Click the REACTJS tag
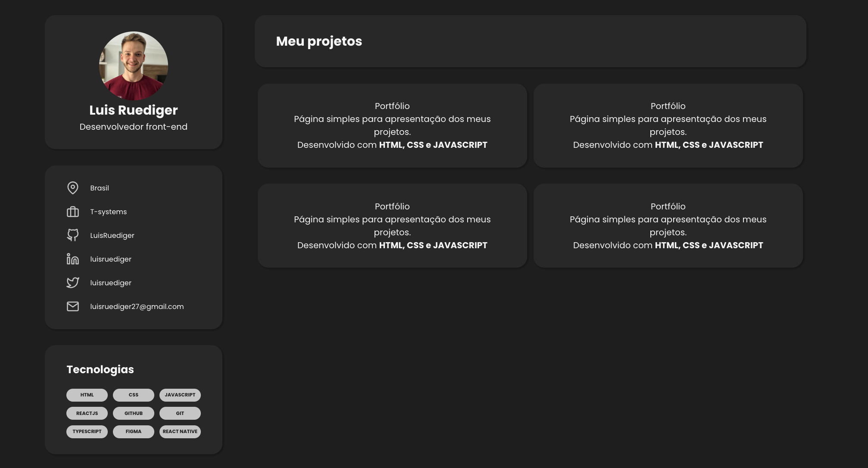Viewport: 868px width, 468px height. click(x=87, y=413)
